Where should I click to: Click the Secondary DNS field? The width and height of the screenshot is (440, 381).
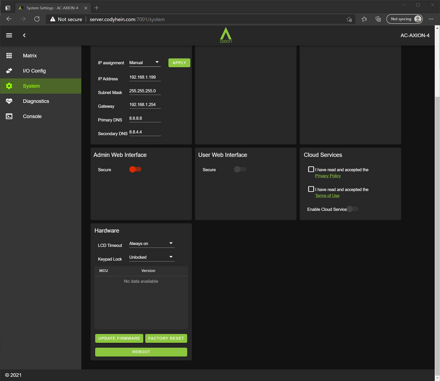(145, 132)
